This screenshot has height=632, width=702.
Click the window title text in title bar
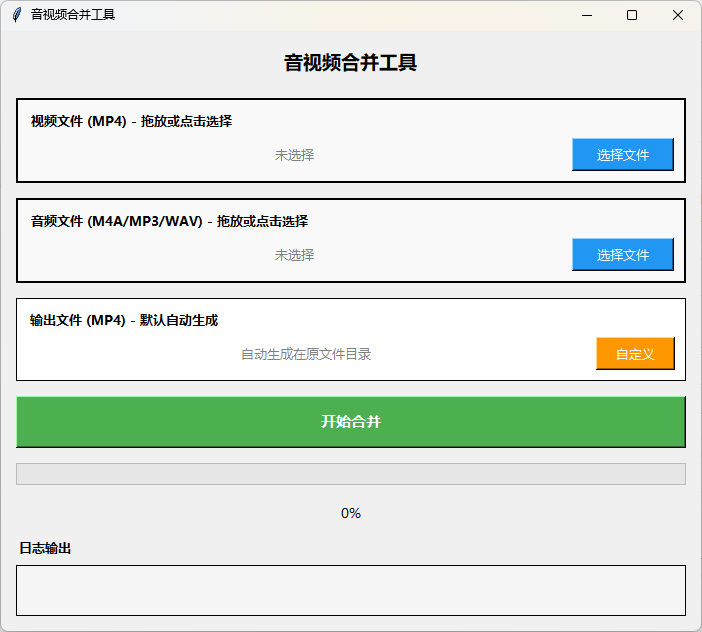(73, 15)
